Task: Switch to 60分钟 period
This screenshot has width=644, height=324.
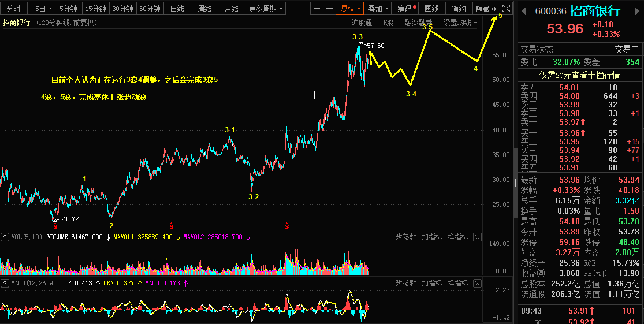Action: 150,8
